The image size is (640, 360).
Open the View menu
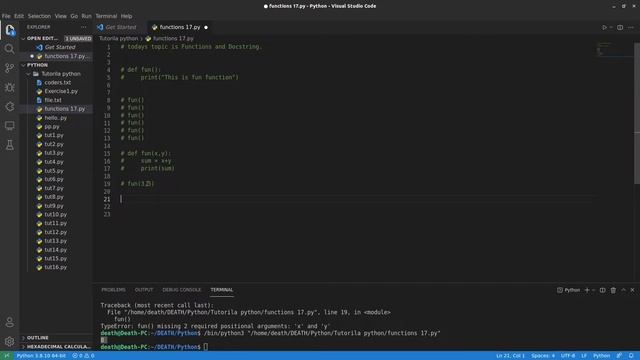[x=60, y=16]
